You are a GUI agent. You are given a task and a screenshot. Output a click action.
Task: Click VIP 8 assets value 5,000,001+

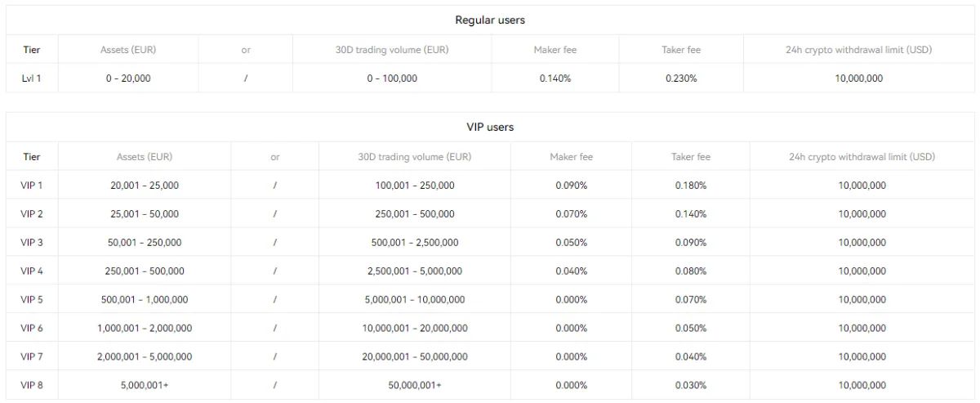coord(145,385)
